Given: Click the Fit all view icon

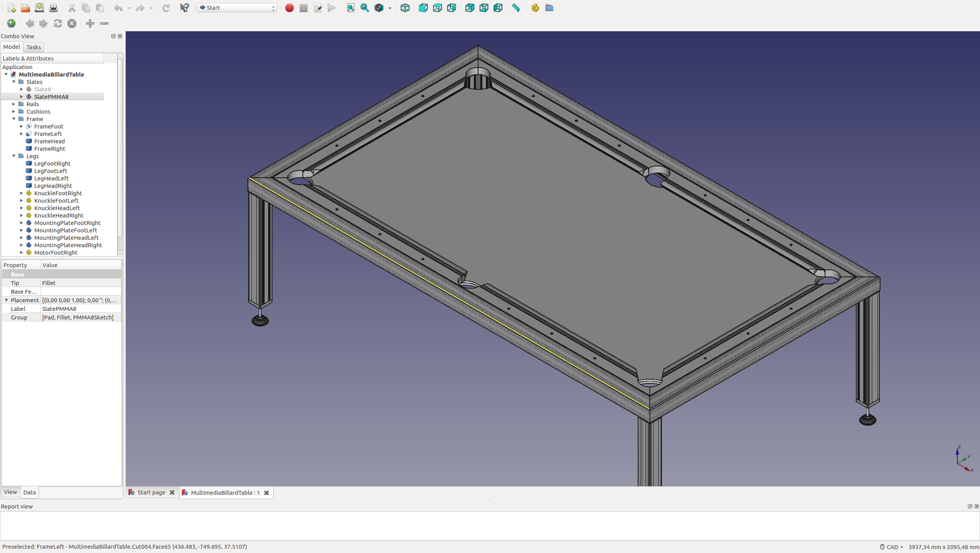Looking at the screenshot, I should coord(350,8).
